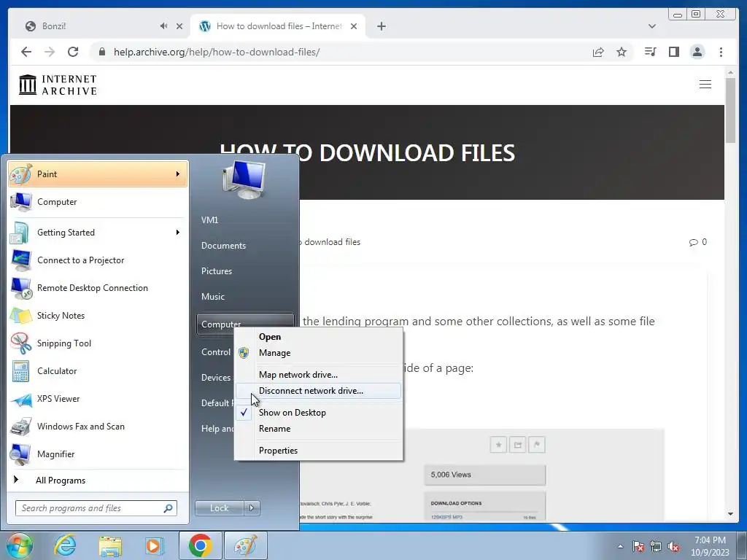Launch the Snipping Tool

(98, 343)
